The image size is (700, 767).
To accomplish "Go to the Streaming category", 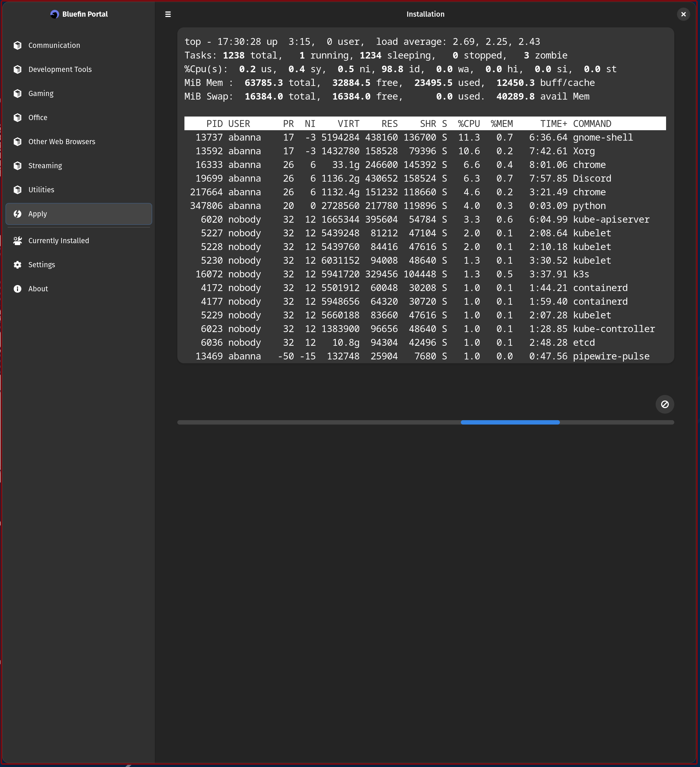I will click(45, 165).
